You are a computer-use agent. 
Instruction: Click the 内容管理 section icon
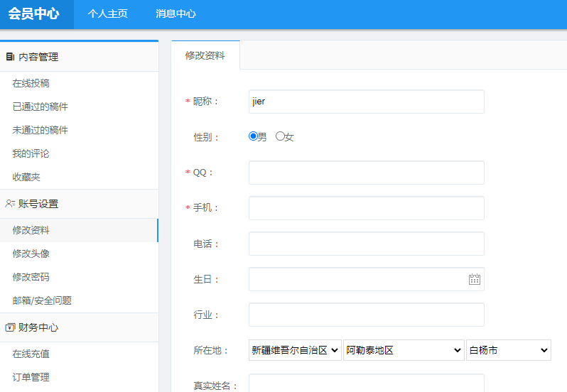(10, 57)
